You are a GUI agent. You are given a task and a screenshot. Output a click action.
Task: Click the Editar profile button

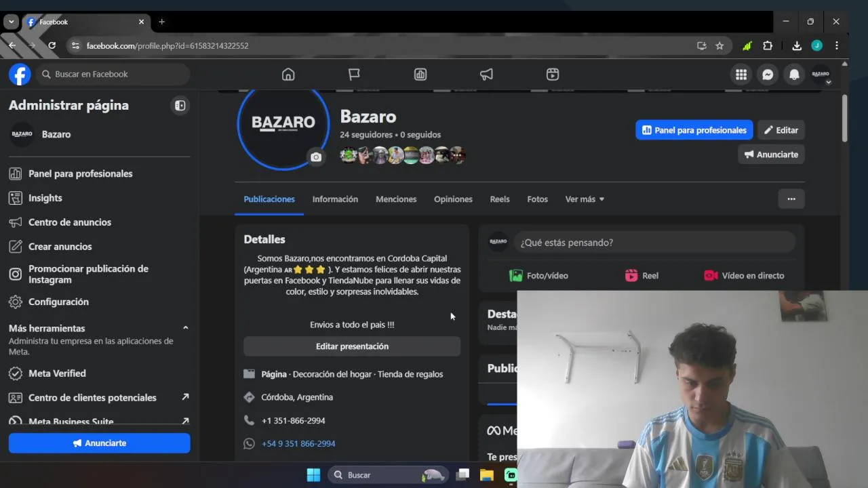[781, 130]
